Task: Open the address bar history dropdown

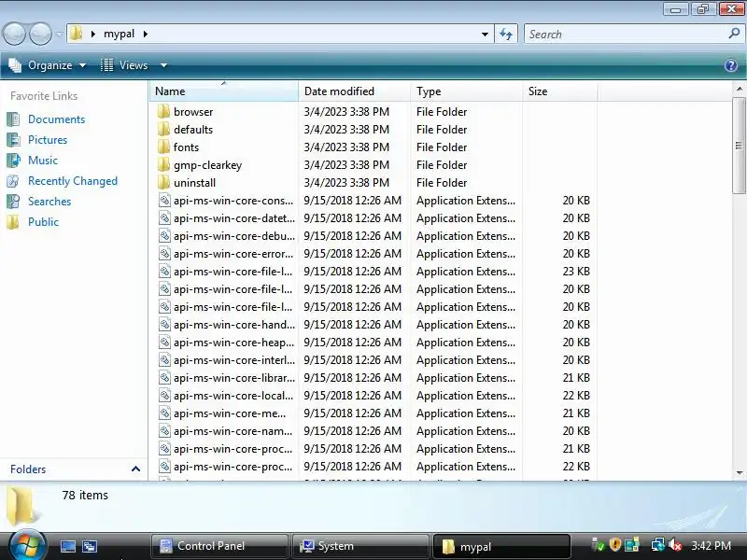Action: [x=485, y=35]
